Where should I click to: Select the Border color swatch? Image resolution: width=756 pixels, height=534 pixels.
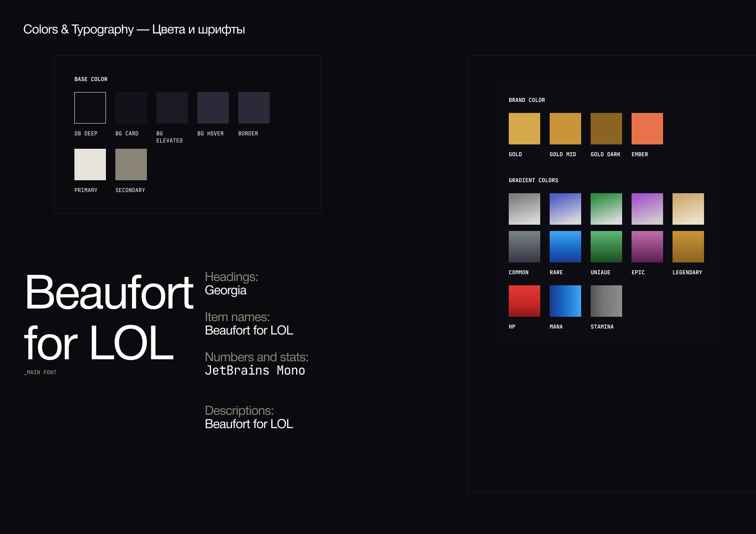[x=254, y=108]
